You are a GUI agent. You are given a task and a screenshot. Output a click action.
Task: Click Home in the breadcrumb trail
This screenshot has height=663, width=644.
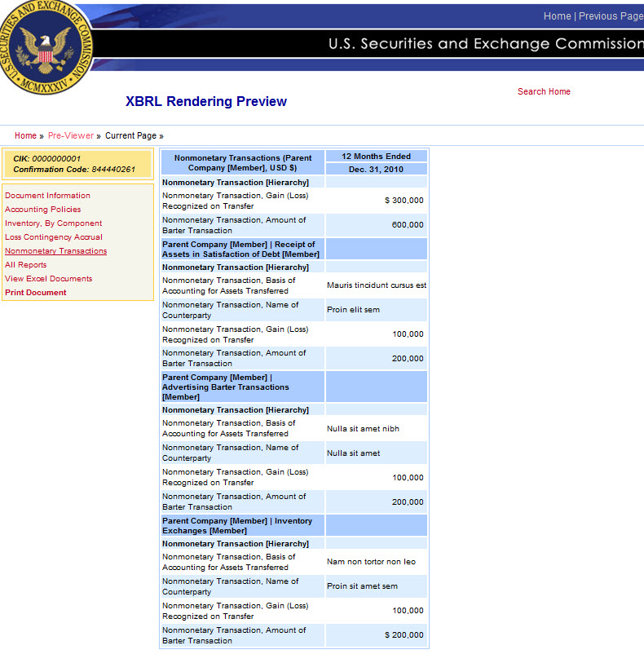[25, 135]
